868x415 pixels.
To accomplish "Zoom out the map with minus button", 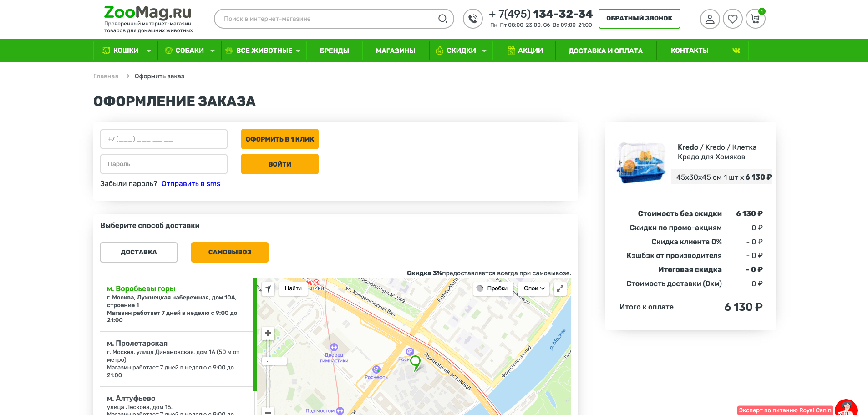I will coord(268,411).
